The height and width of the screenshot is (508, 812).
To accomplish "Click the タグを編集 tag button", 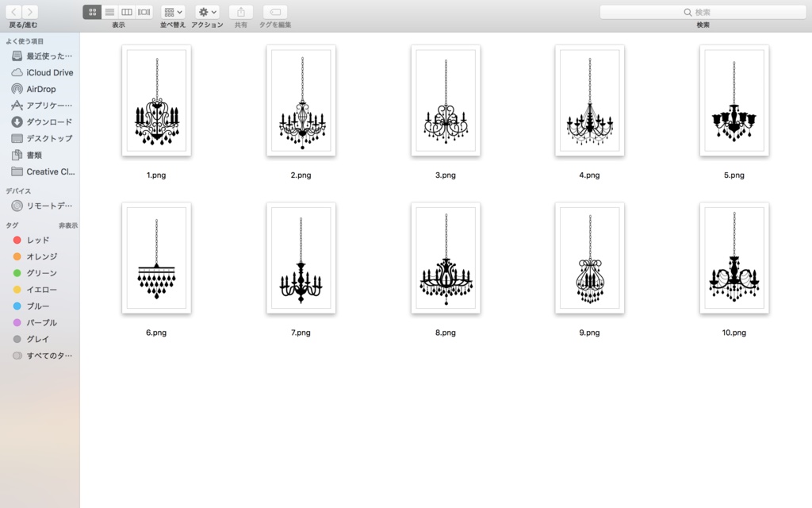I will (275, 12).
